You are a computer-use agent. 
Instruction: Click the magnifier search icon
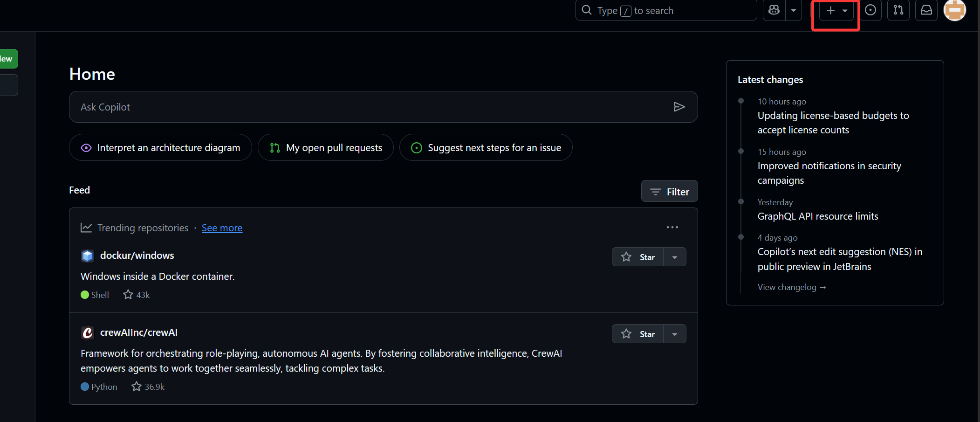[x=587, y=10]
